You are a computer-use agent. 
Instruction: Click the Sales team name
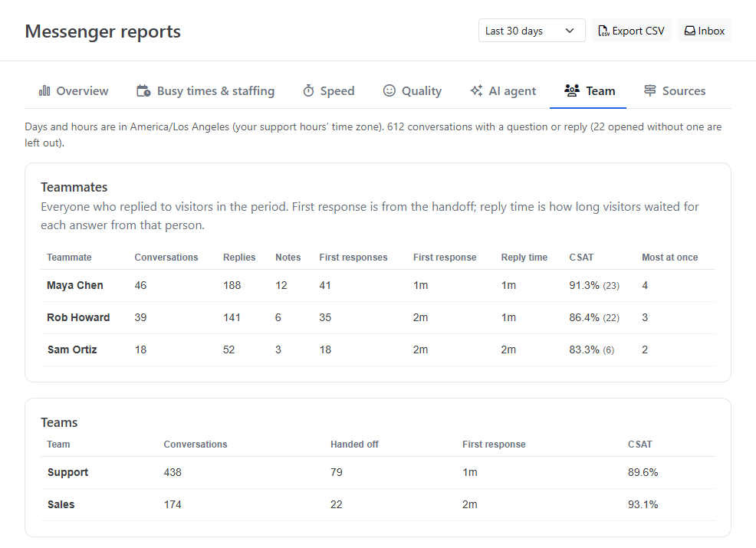pos(61,504)
